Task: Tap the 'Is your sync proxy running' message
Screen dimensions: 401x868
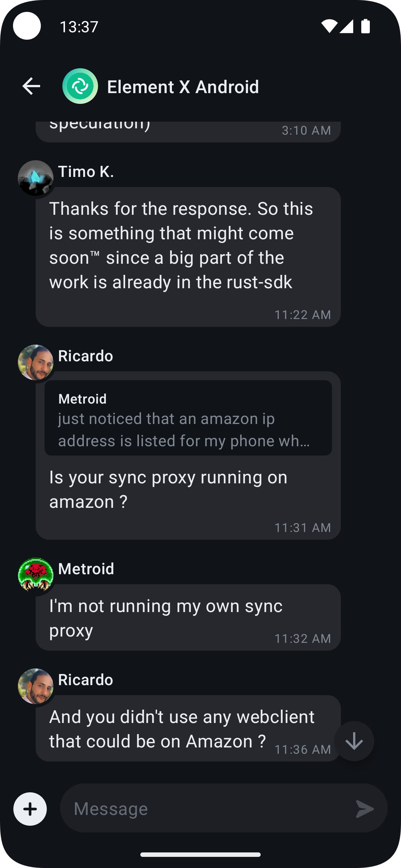Action: click(168, 490)
